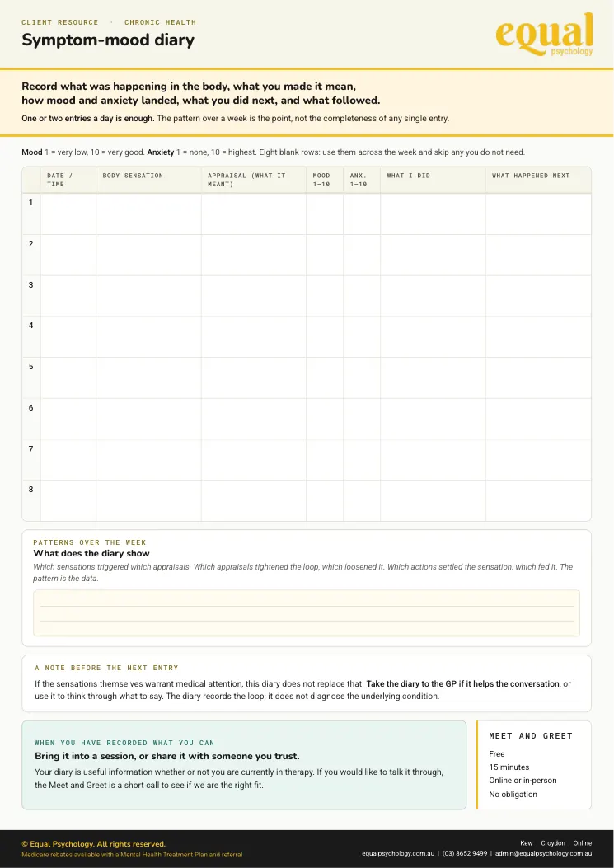Screen dimensions: 614x868
Task: Click the Anxiety cell in row 5
Action: [x=362, y=378]
